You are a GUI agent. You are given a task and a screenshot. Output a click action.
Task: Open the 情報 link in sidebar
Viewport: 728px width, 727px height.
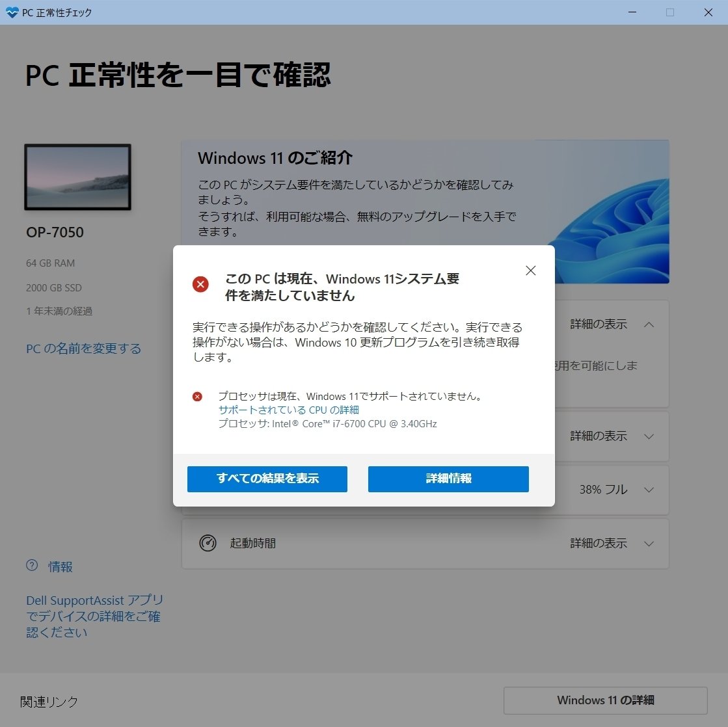coord(61,566)
